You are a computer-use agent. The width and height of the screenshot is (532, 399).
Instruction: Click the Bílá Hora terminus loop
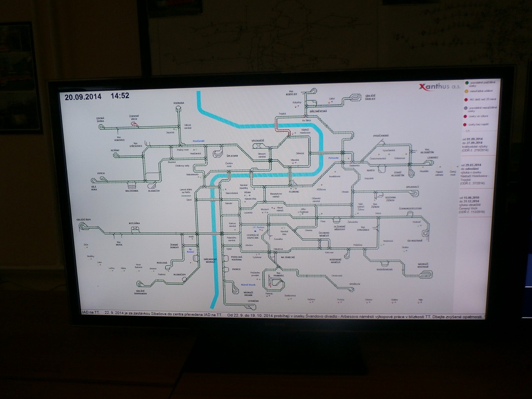(x=94, y=180)
